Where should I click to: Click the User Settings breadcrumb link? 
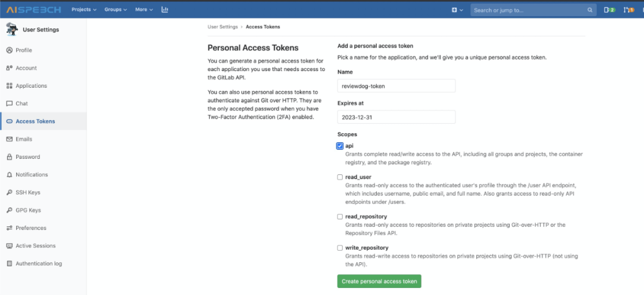pos(222,27)
